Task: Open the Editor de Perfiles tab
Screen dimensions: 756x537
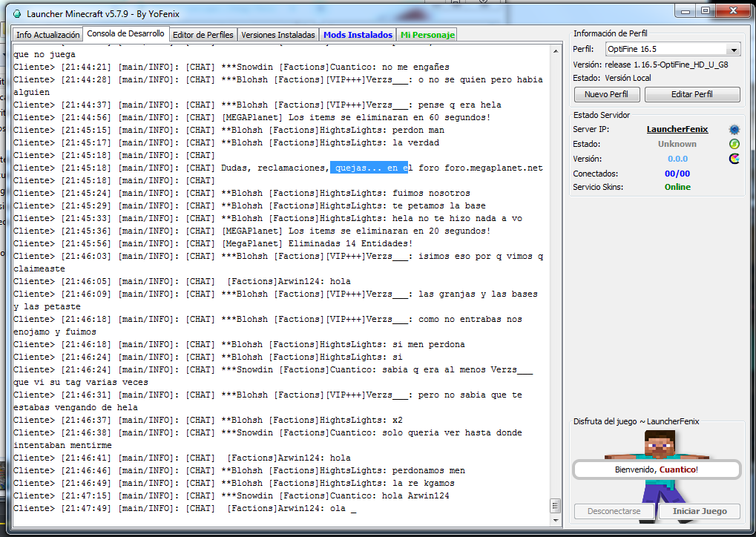Action: tap(203, 35)
